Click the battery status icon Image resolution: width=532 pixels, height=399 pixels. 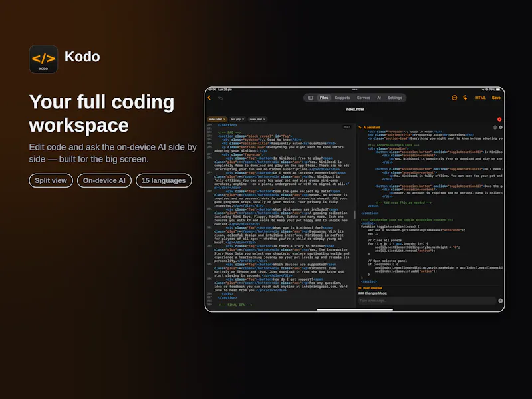(498, 90)
